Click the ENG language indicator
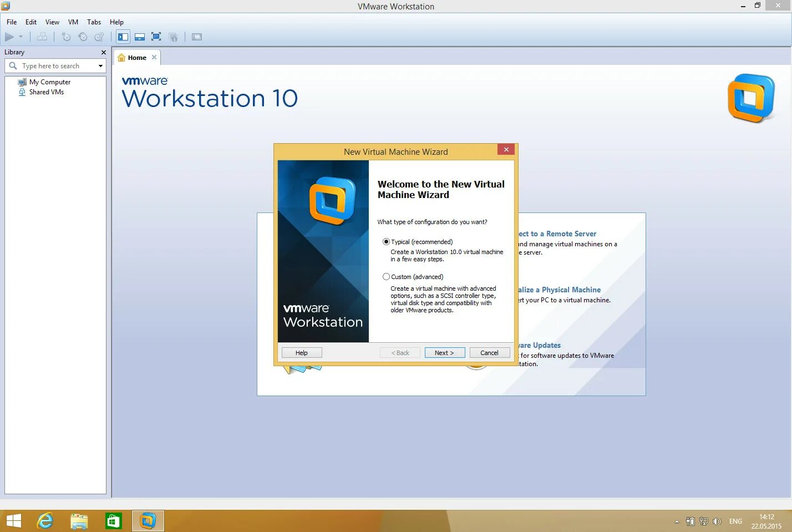The image size is (792, 532). pos(735,521)
